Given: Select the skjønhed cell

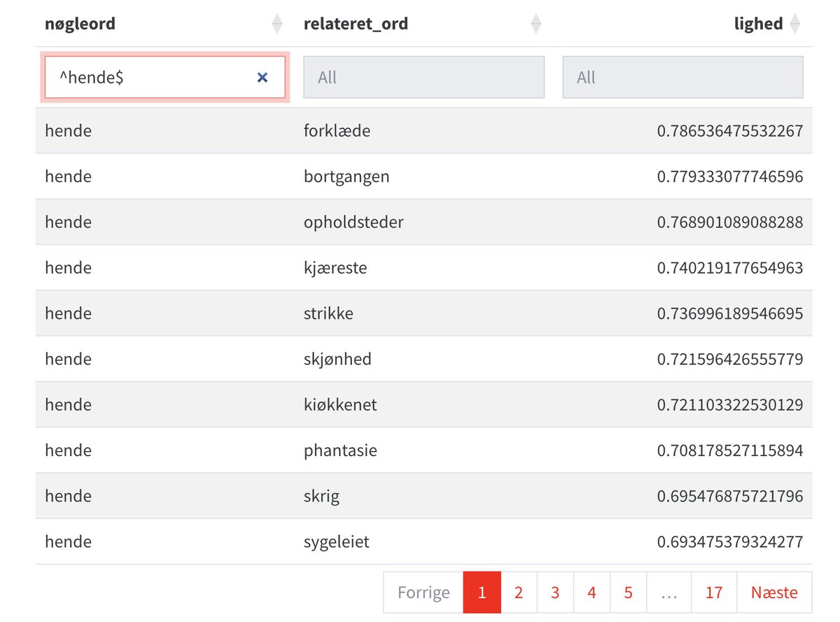Looking at the screenshot, I should (337, 359).
